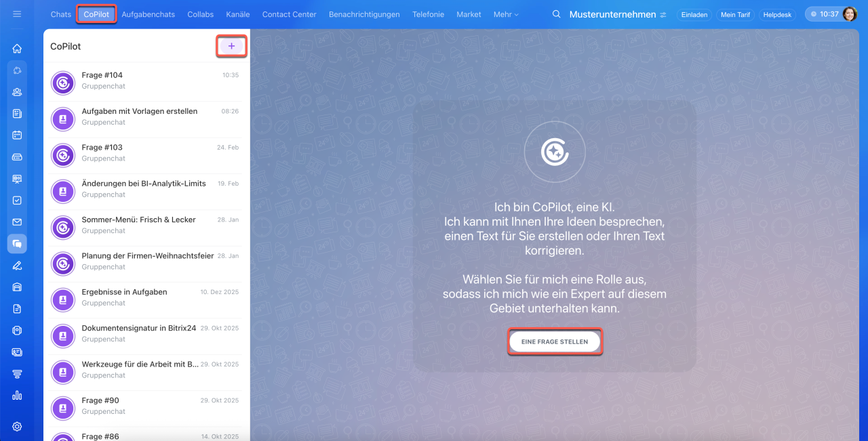Select the CoPilot tab in top navigation
The width and height of the screenshot is (868, 441).
click(x=97, y=14)
